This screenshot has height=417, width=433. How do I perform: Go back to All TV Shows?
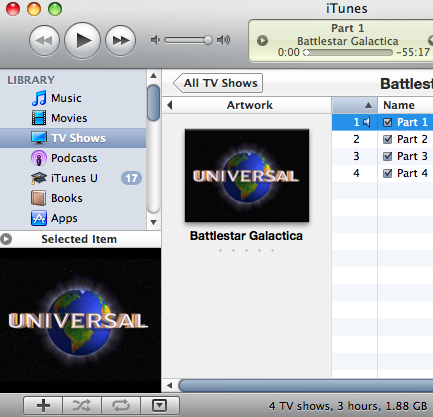pos(218,83)
